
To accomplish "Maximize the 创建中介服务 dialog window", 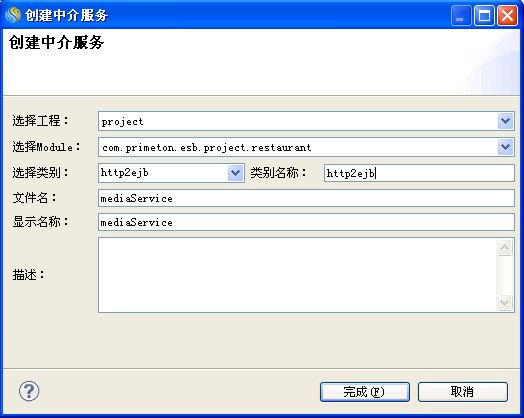I will tap(484, 15).
